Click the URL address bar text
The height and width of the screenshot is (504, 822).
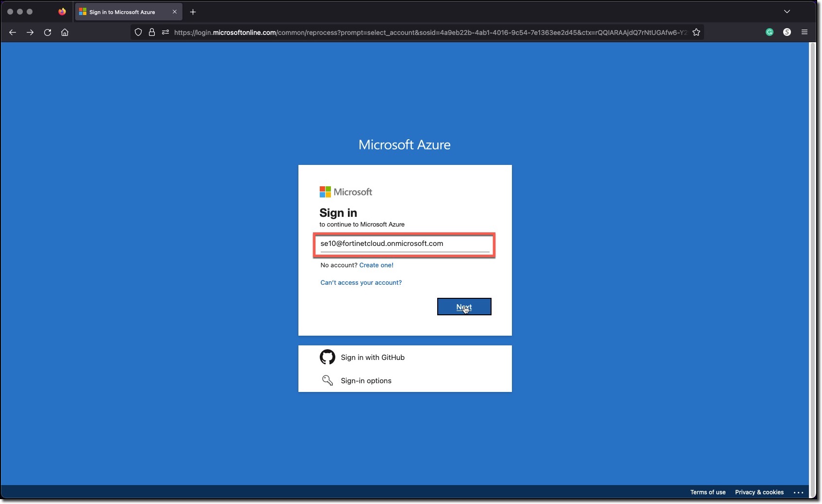pyautogui.click(x=430, y=33)
